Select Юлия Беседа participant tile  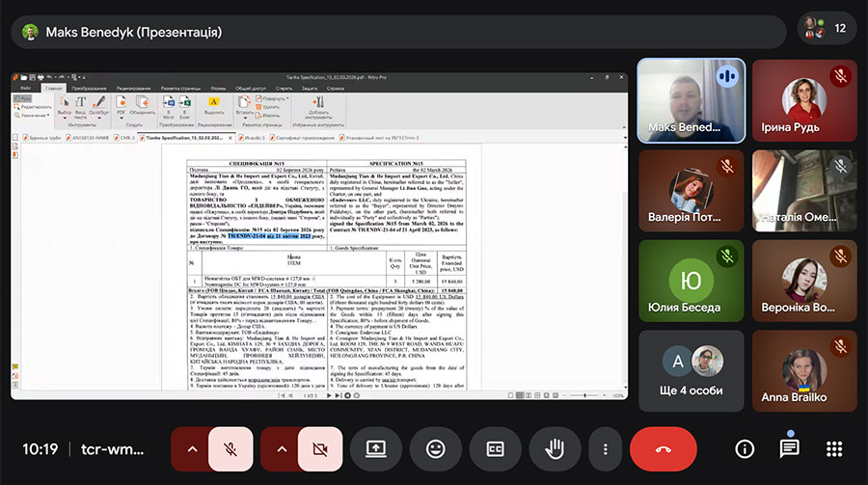pyautogui.click(x=691, y=281)
